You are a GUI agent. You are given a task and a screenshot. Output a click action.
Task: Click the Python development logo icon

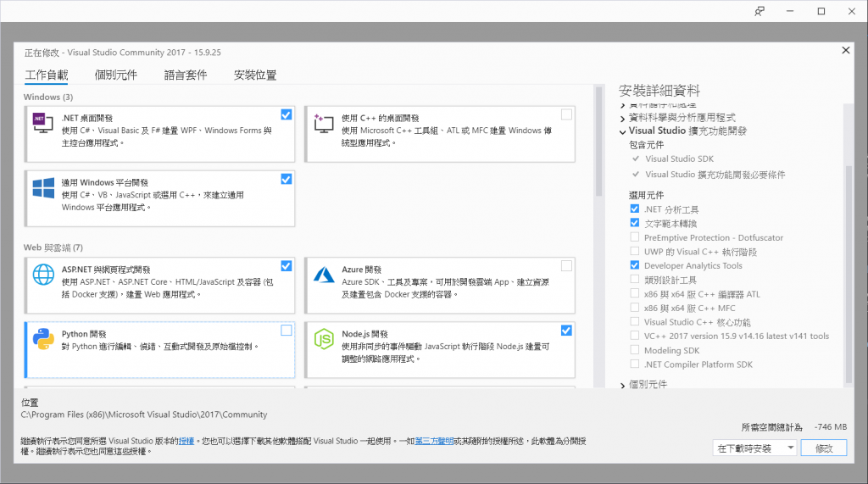tap(43, 339)
